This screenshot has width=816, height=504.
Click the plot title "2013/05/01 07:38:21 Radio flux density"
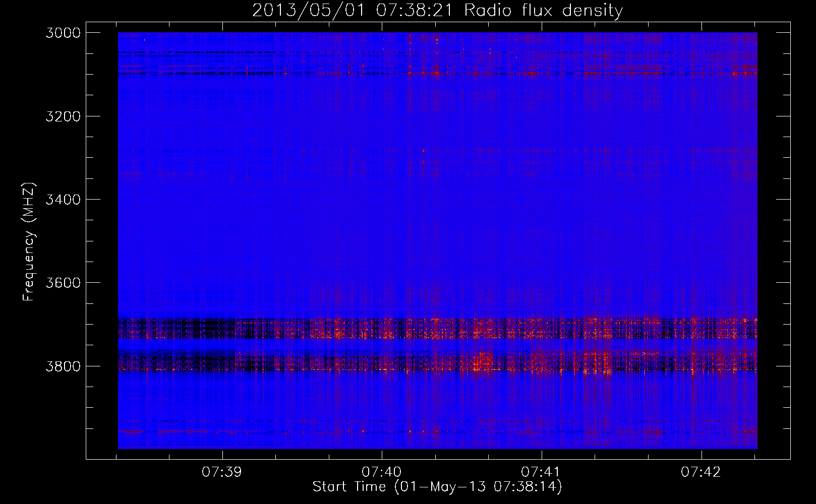437,10
